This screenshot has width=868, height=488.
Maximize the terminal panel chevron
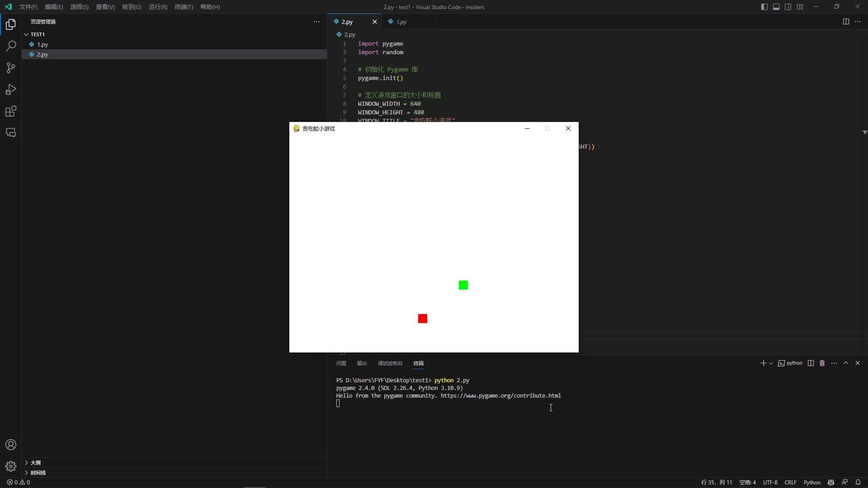tap(846, 363)
